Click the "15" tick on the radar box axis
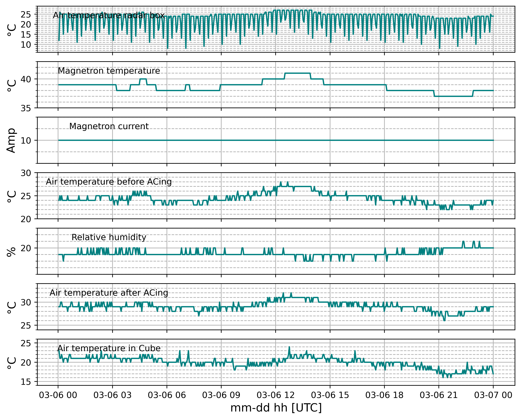Screen dimensions: 521x420 coord(26,35)
